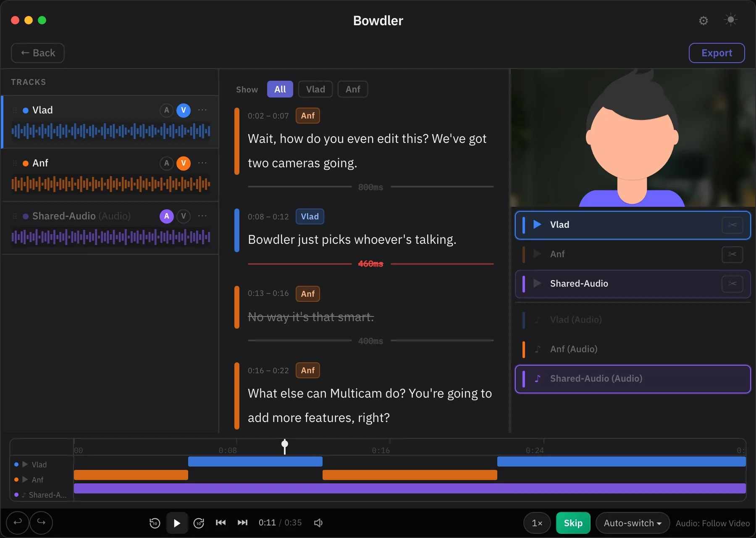The image size is (756, 538).
Task: Click the Vlad row label in timeline
Action: [x=39, y=464]
